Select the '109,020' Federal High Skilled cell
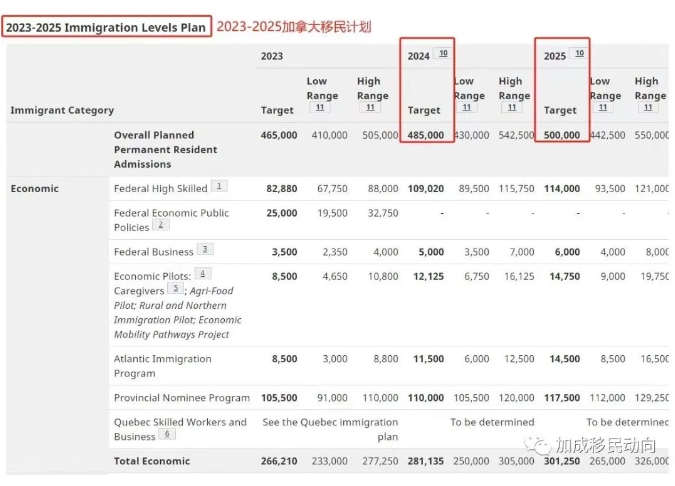675x486 pixels. click(426, 189)
